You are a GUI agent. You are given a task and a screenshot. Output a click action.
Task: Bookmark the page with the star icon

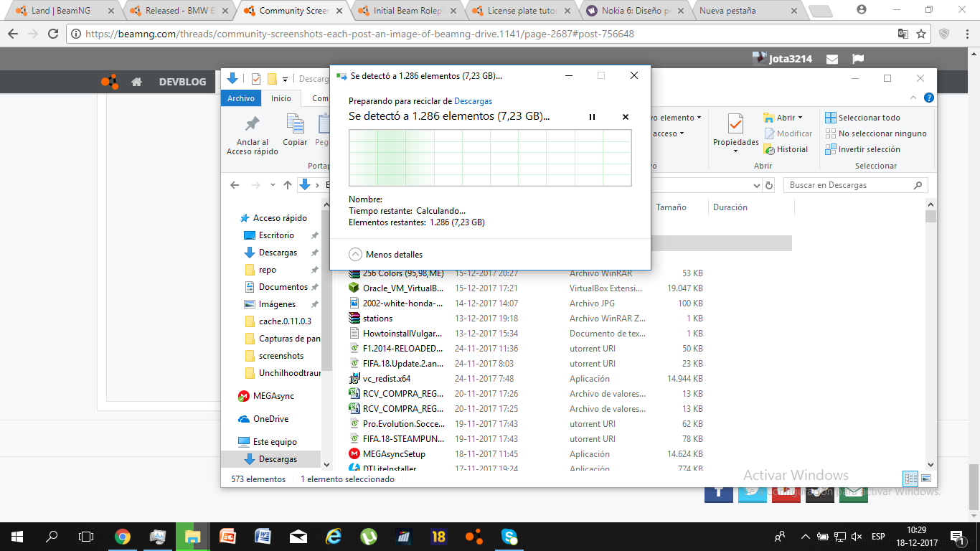click(x=921, y=34)
